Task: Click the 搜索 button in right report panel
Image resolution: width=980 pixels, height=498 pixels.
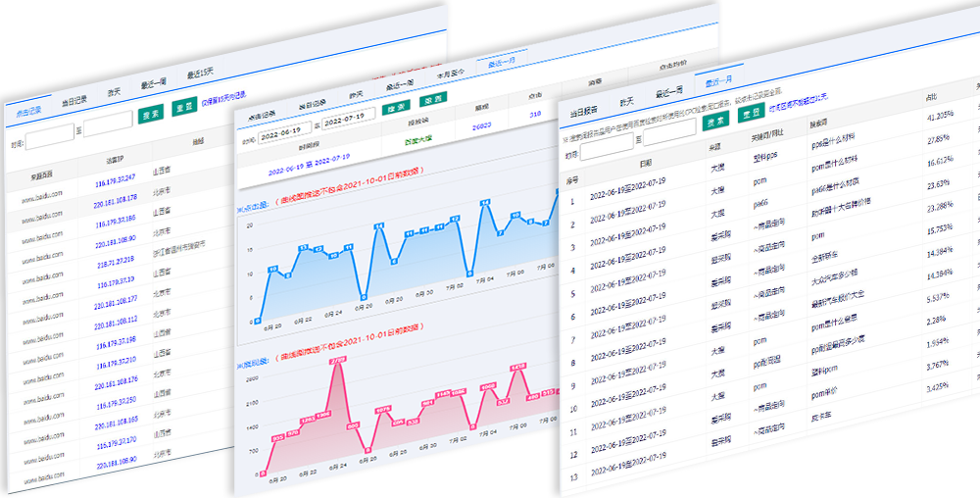Action: (715, 121)
